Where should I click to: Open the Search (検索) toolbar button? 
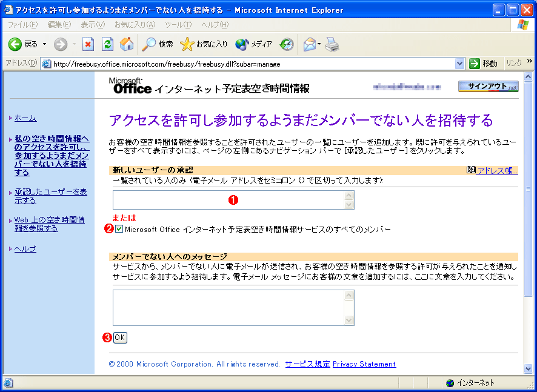(158, 44)
